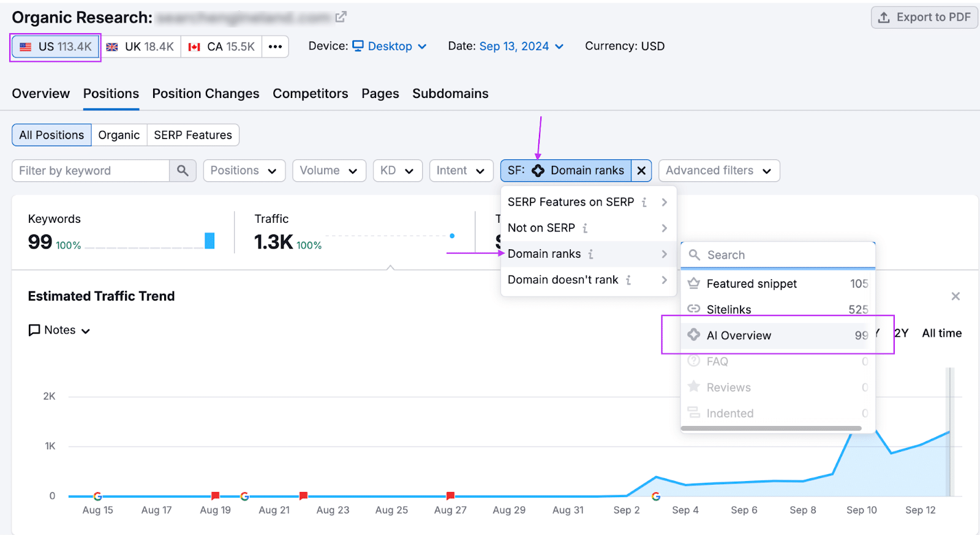Switch to the Positions tab
Image resolution: width=980 pixels, height=535 pixels.
coord(111,94)
